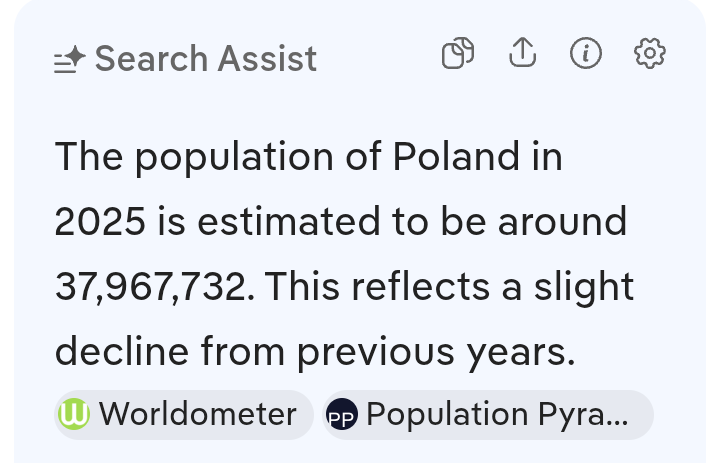Open the Worldometer source link

pyautogui.click(x=197, y=414)
